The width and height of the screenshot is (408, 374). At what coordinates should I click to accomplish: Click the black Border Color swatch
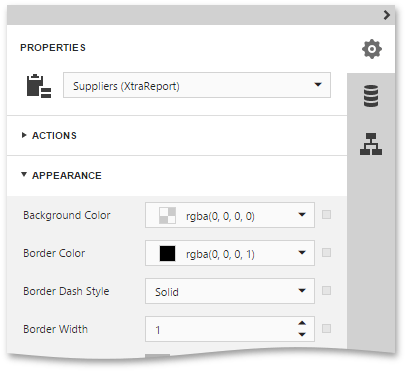click(x=167, y=254)
